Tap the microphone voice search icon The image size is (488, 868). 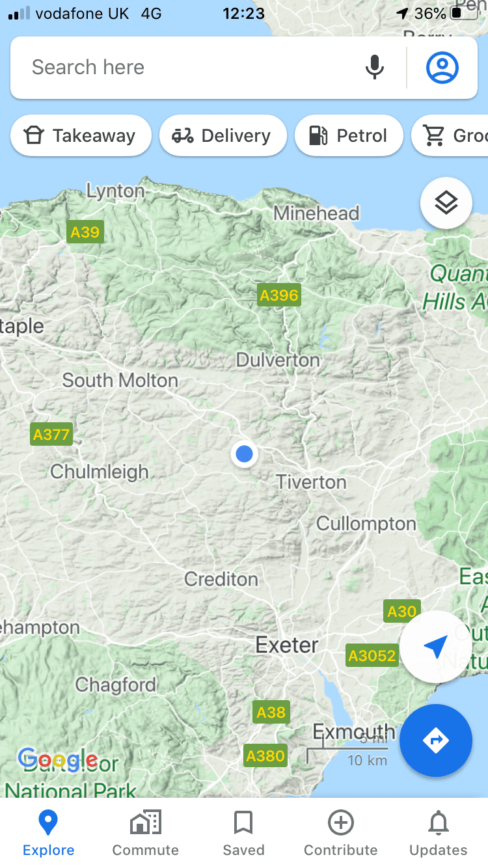[374, 68]
